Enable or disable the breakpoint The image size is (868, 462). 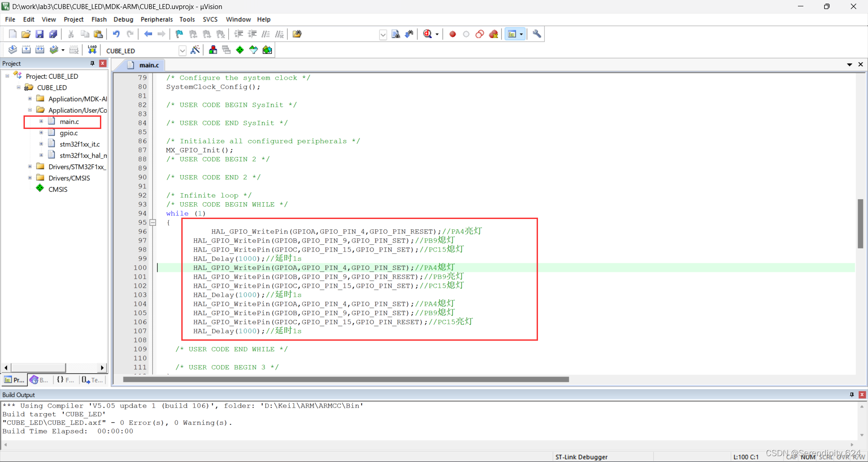point(466,34)
